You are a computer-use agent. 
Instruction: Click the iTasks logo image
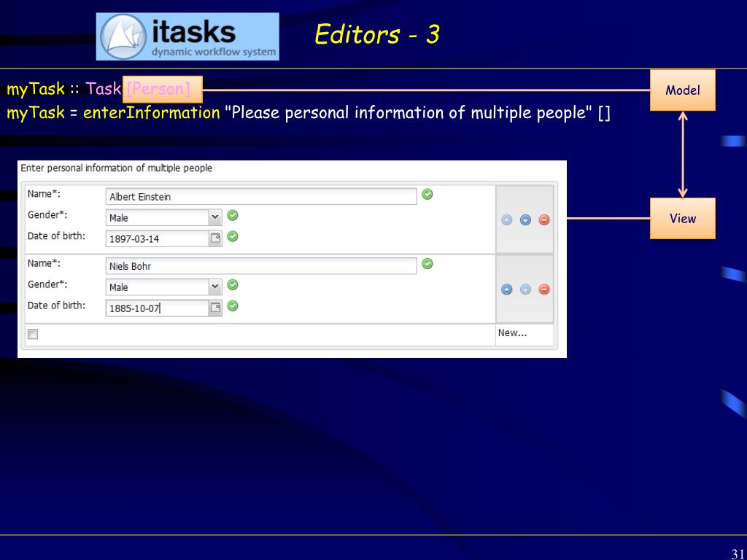(187, 36)
